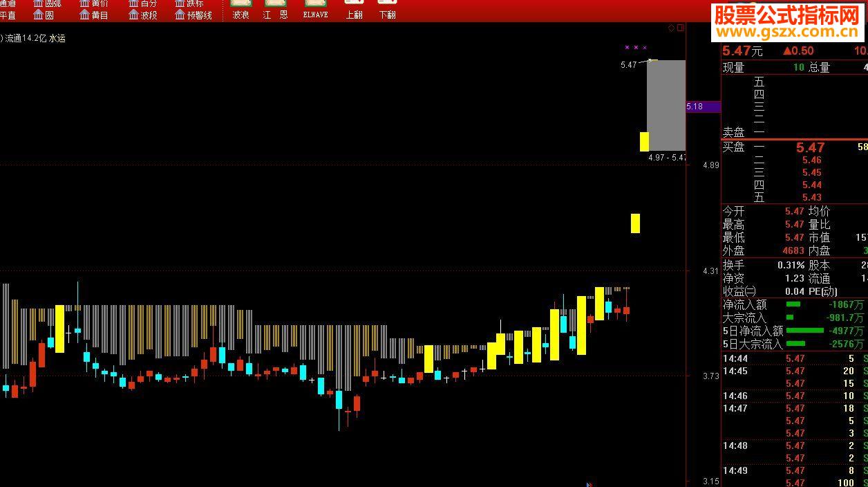The height and width of the screenshot is (487, 868).
Task: Click the 3.73 price axis label
Action: (710, 376)
